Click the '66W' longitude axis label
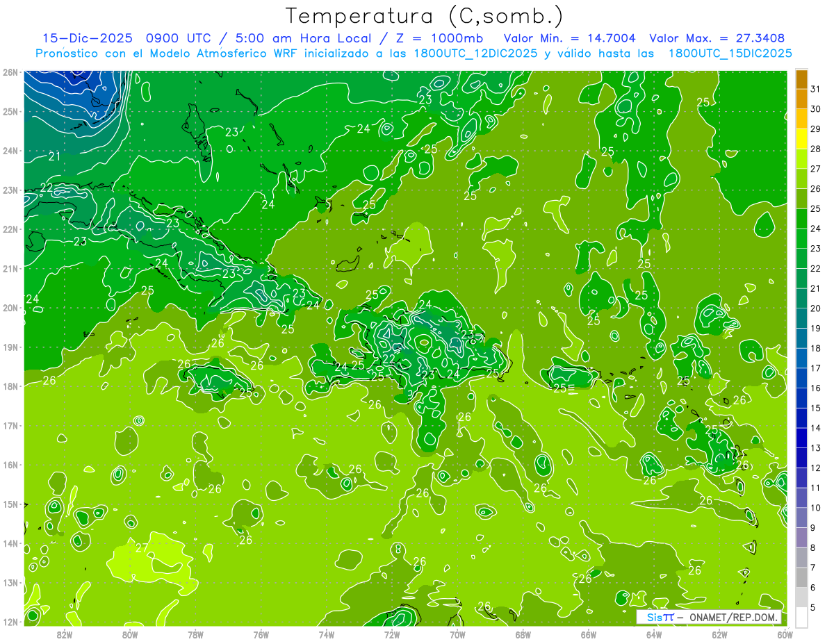 589,634
